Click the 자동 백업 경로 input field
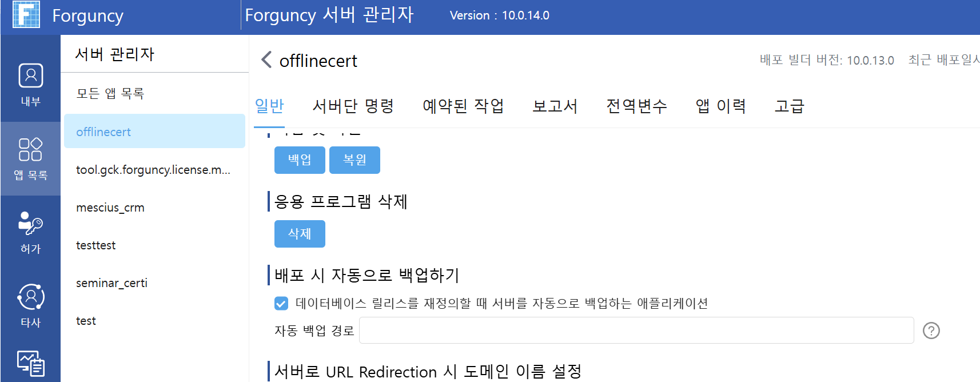Screen dimensions: 980x382 pos(636,331)
